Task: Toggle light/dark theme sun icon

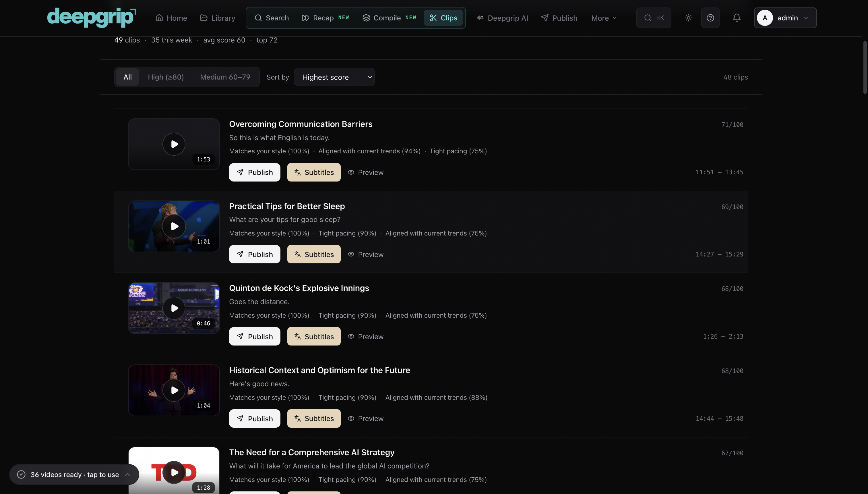Action: point(688,18)
